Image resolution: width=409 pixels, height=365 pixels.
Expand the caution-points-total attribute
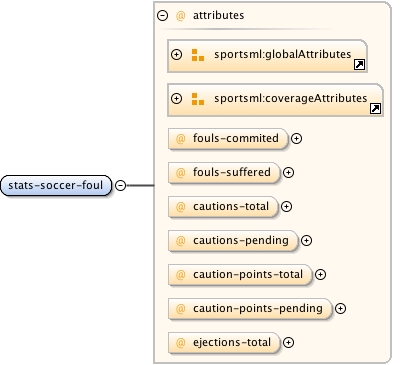[320, 274]
